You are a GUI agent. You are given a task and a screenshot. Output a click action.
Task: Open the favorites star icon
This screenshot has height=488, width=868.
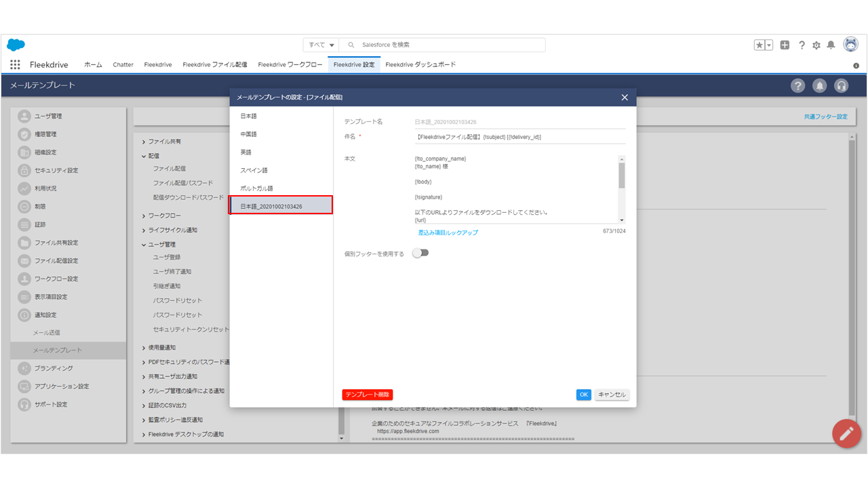759,45
